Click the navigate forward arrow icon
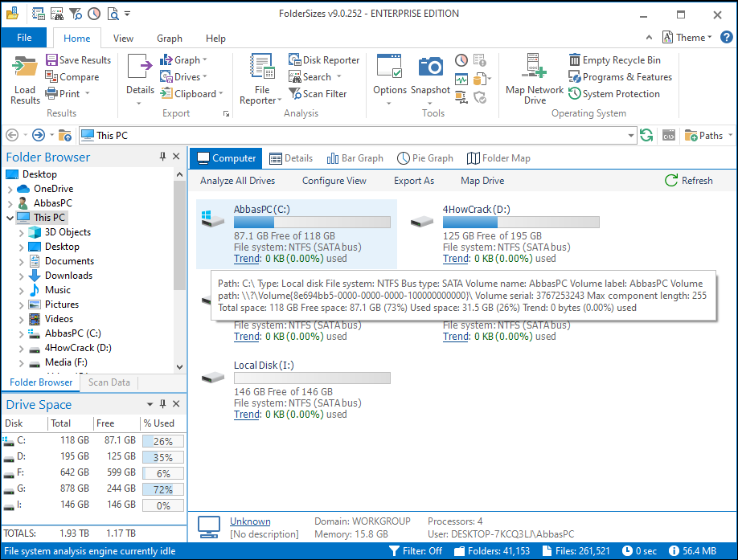This screenshot has width=738, height=560. pos(39,136)
